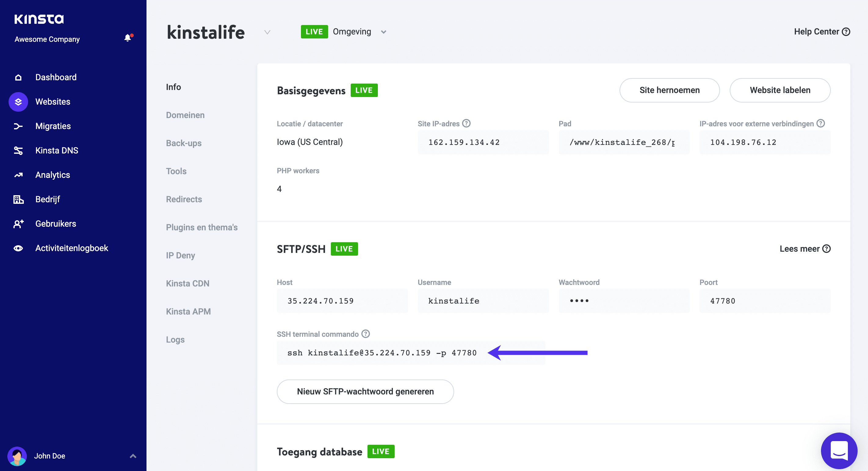Screen dimensions: 868x471
Task: Click the Awesome Company name
Action: (x=47, y=39)
